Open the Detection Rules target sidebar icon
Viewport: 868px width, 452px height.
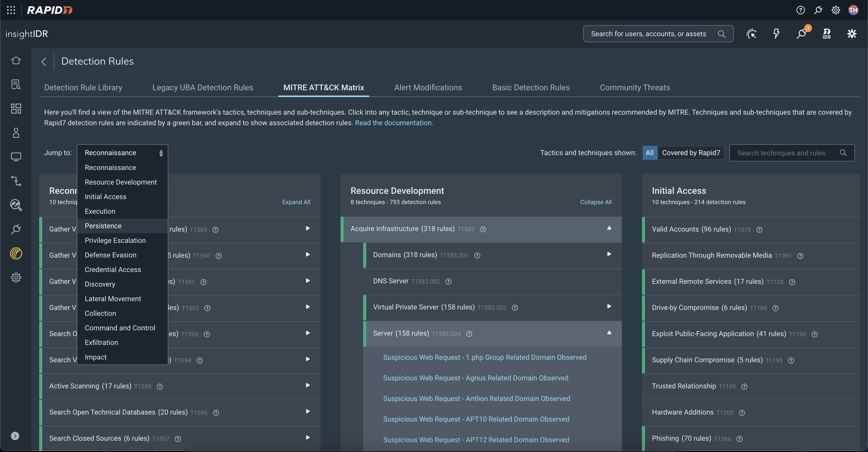point(16,253)
